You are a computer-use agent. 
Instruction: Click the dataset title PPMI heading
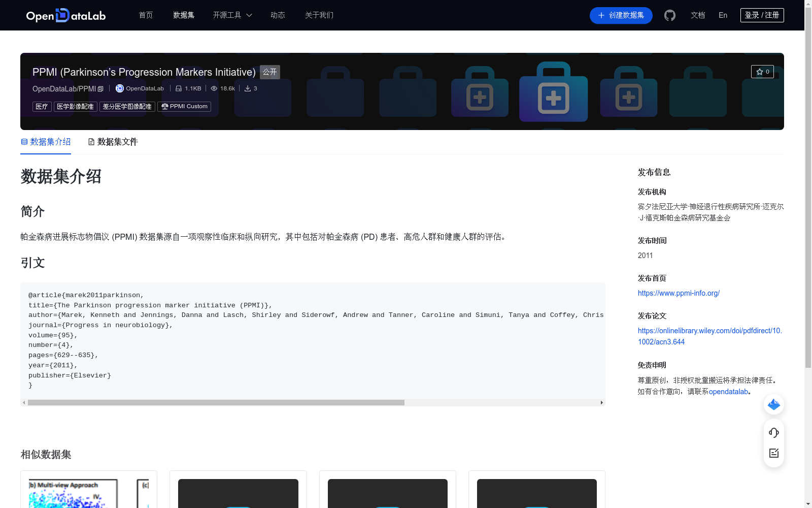(144, 72)
